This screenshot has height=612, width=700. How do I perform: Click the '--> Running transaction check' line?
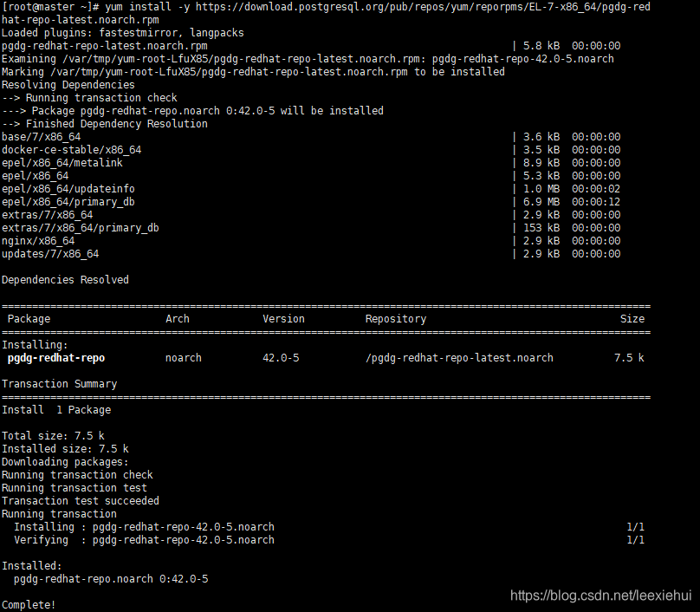click(x=89, y=98)
